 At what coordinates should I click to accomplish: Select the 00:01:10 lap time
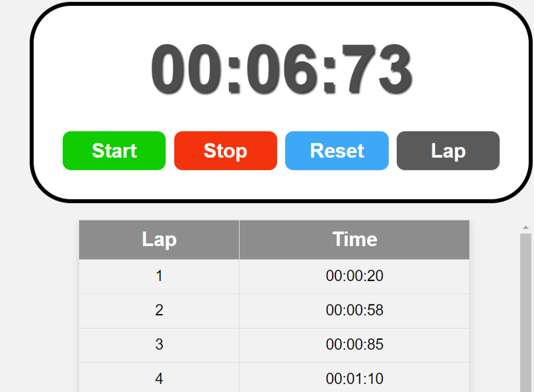354,379
